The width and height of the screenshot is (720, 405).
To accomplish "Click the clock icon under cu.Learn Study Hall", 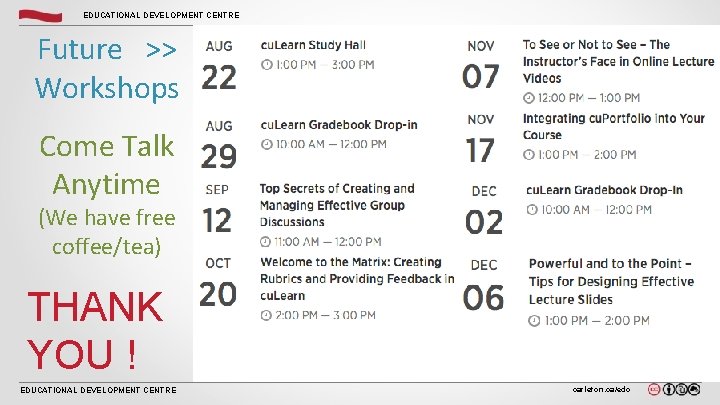I will click(266, 64).
